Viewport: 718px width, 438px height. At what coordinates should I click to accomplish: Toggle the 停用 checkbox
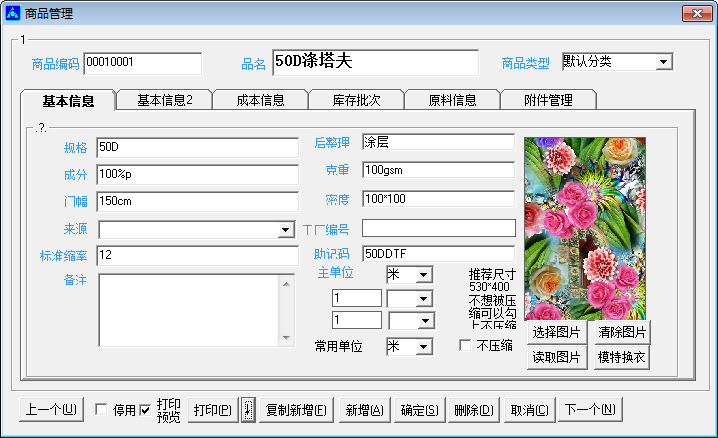[101, 409]
